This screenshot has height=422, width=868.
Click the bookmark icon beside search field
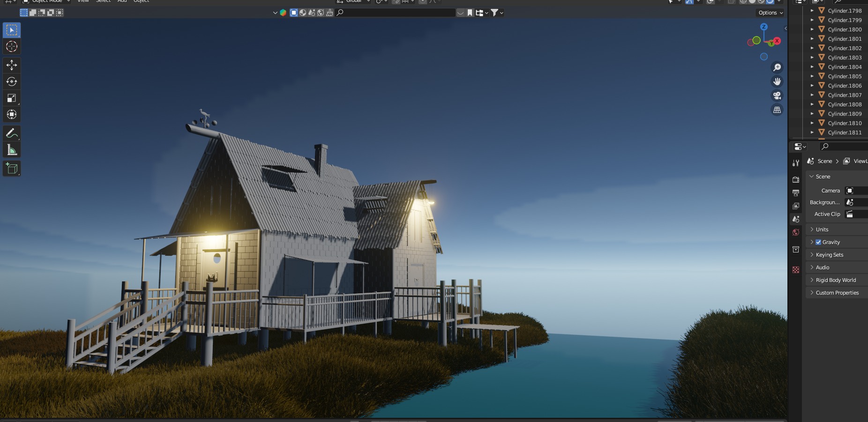(470, 13)
